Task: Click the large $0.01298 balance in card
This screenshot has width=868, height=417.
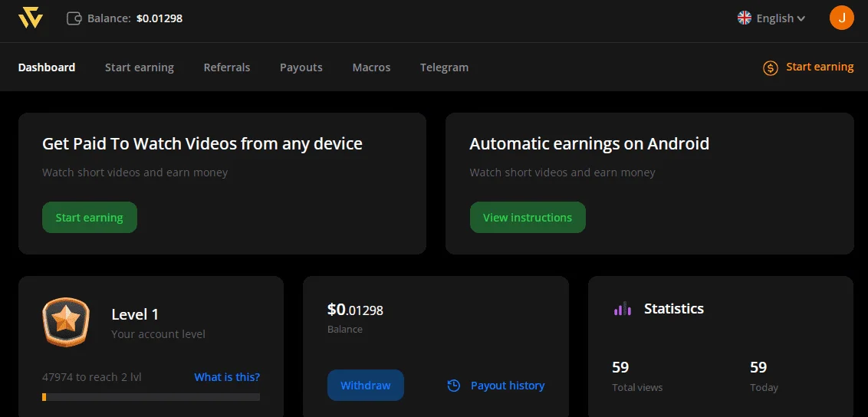Action: [355, 310]
